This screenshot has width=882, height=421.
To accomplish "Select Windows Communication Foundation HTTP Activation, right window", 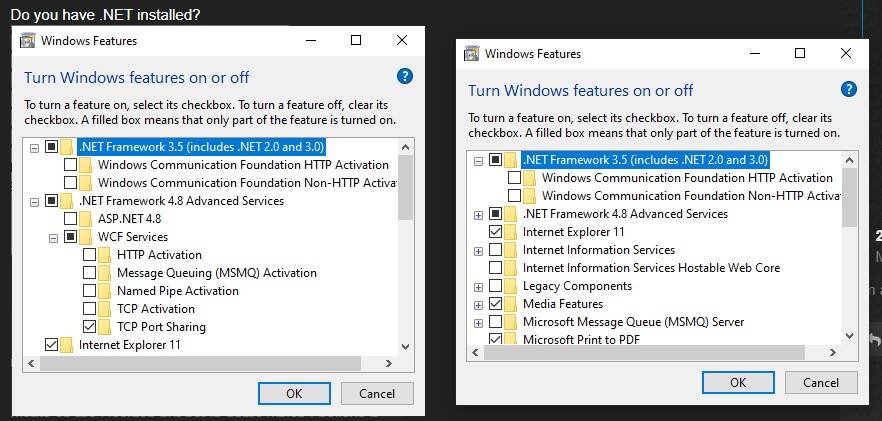I will 687,178.
